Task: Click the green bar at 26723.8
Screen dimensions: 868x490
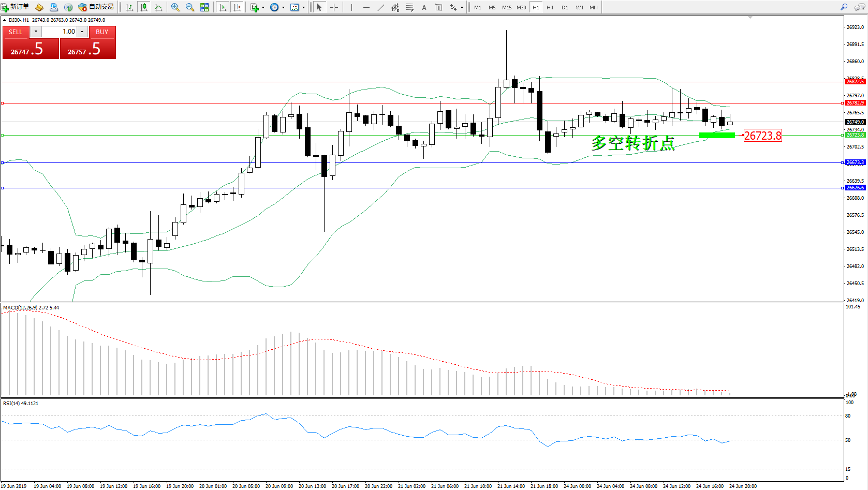Action: 717,136
